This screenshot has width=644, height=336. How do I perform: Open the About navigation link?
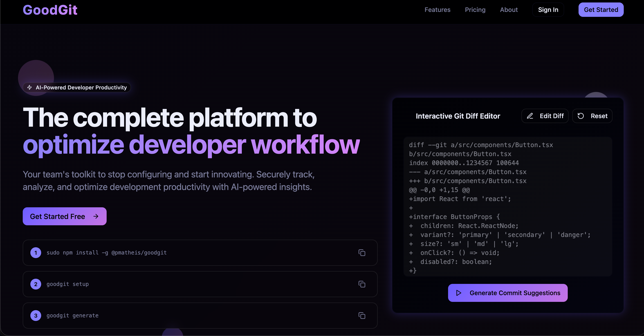(509, 10)
